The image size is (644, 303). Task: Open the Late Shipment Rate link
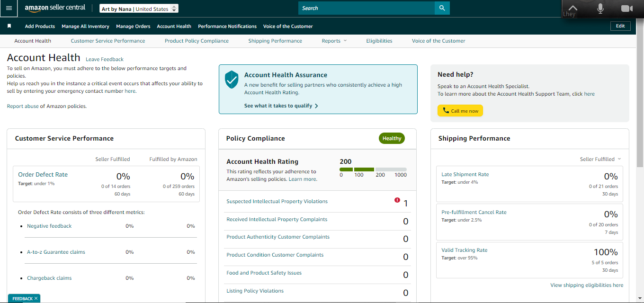(x=465, y=174)
